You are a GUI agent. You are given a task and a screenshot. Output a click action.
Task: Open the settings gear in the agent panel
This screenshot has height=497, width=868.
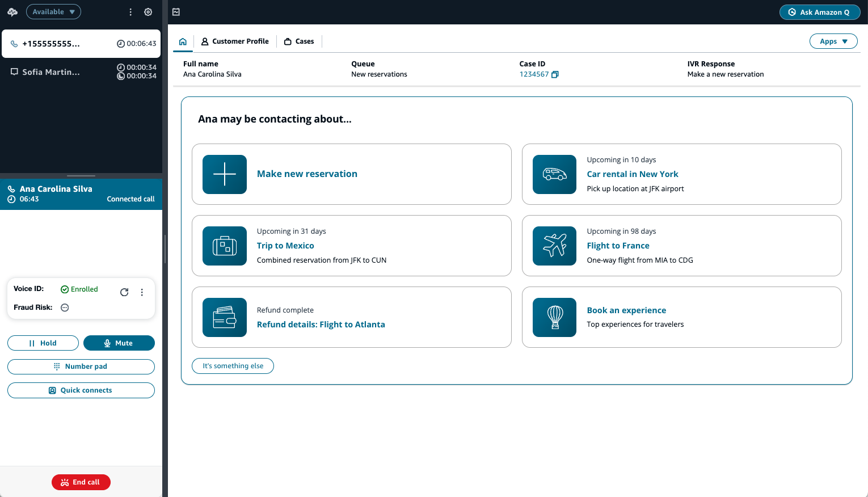pos(148,11)
